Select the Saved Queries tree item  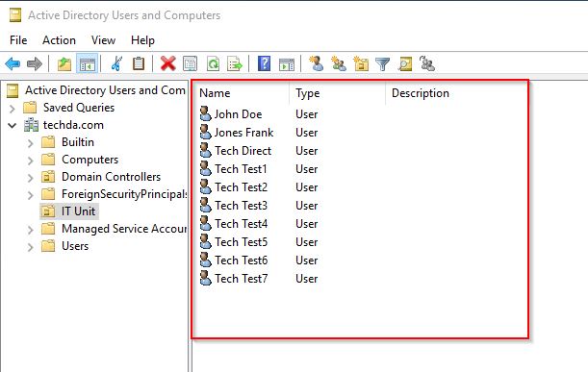tap(79, 108)
